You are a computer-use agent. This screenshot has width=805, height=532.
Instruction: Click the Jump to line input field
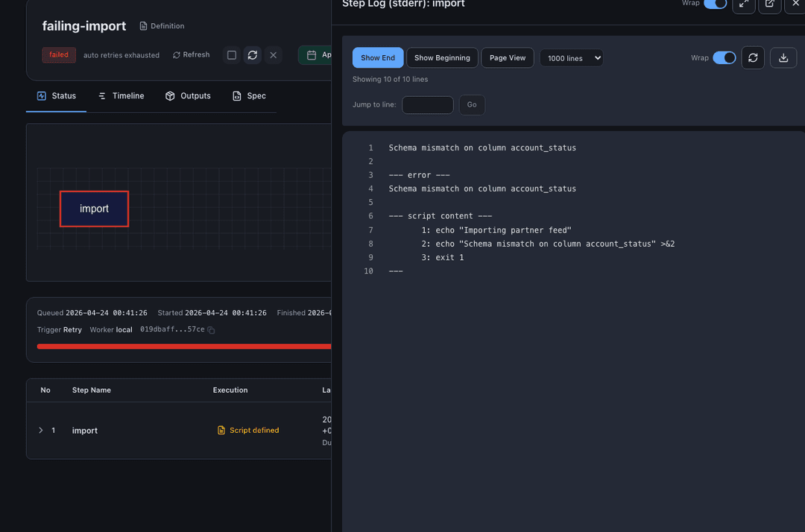tap(428, 104)
